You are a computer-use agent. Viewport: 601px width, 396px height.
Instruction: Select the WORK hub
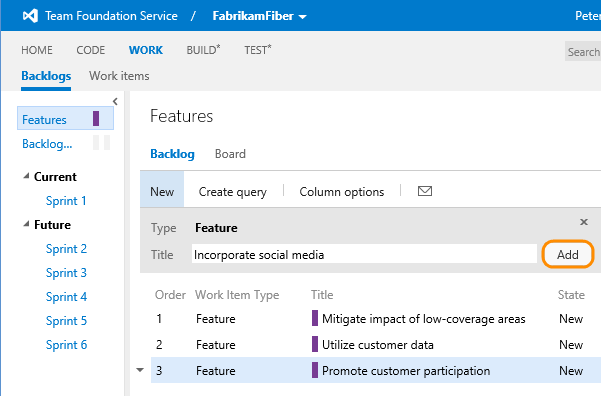146,50
